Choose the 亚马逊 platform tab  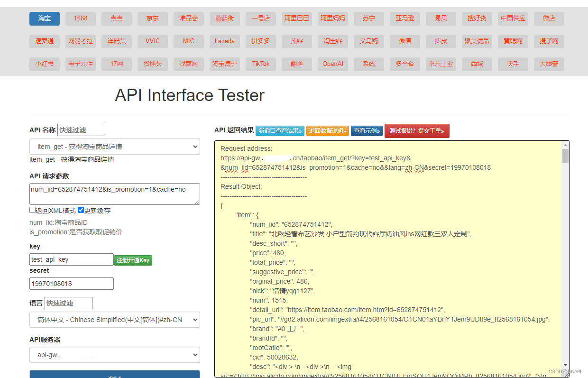pos(405,18)
